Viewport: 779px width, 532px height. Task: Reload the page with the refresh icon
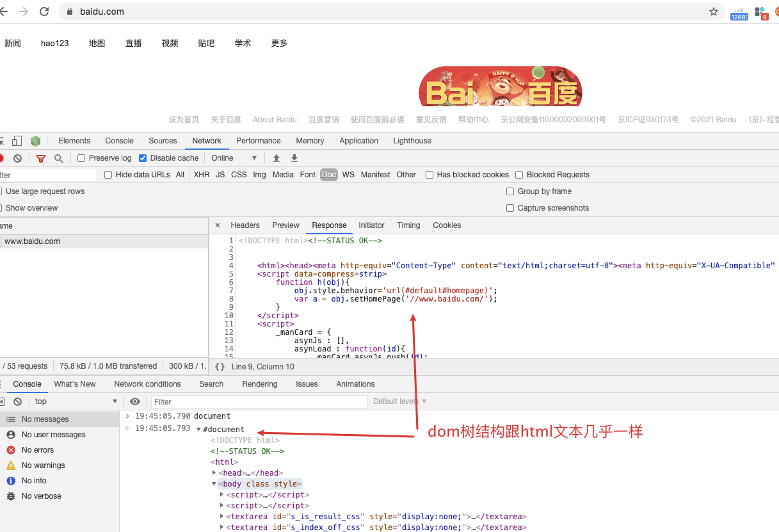pos(44,12)
